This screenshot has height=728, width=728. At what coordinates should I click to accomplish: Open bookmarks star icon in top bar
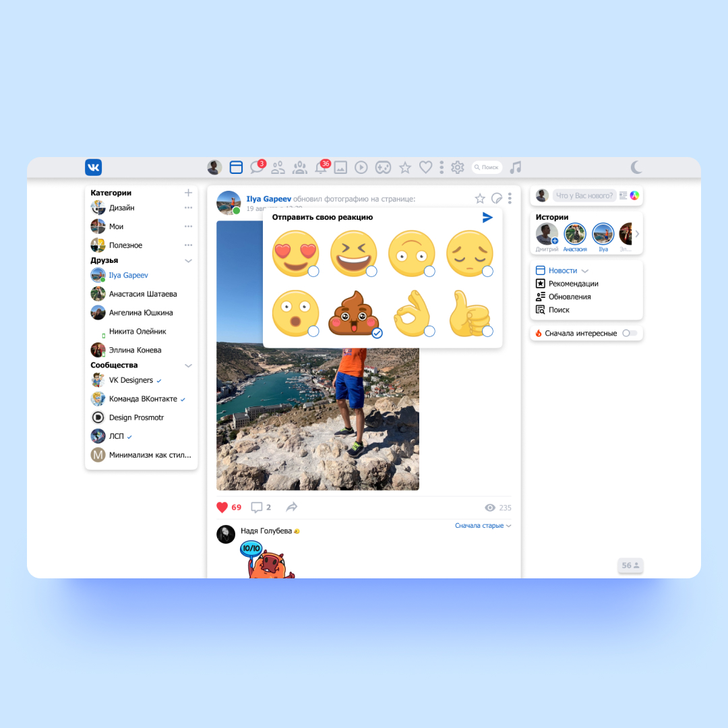tap(405, 168)
